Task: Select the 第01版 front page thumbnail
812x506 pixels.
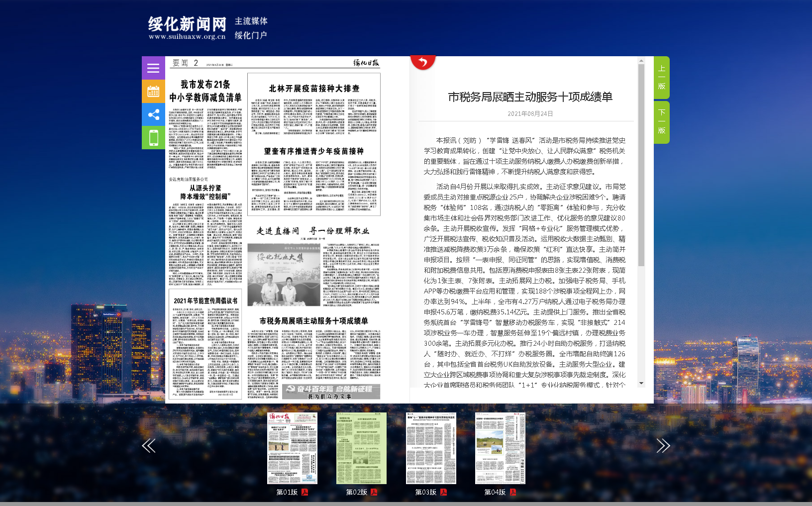Action: tap(292, 448)
